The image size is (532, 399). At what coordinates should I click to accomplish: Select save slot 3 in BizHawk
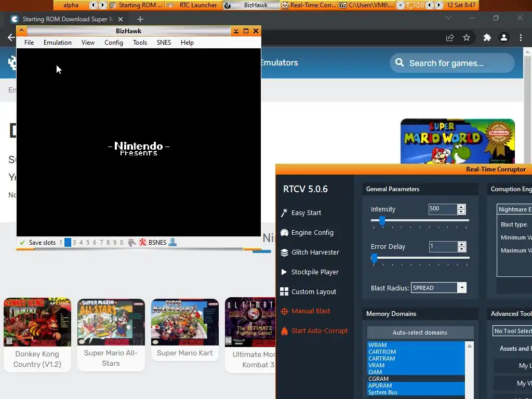[x=74, y=243]
